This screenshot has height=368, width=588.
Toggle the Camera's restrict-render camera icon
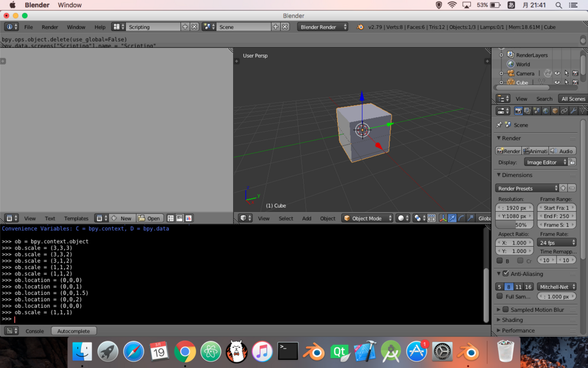point(575,73)
